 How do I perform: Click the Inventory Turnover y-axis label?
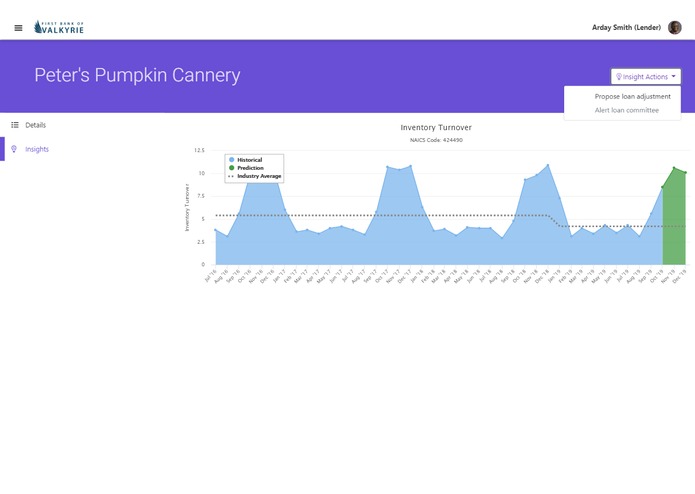pos(187,207)
